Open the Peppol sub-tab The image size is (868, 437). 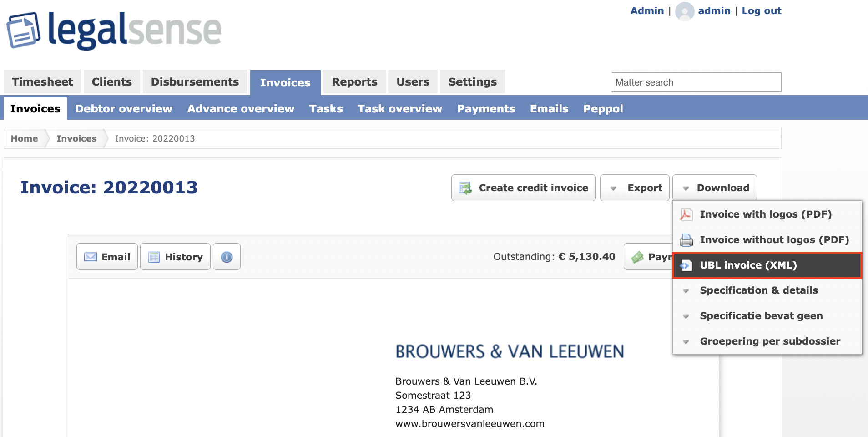[x=603, y=109]
